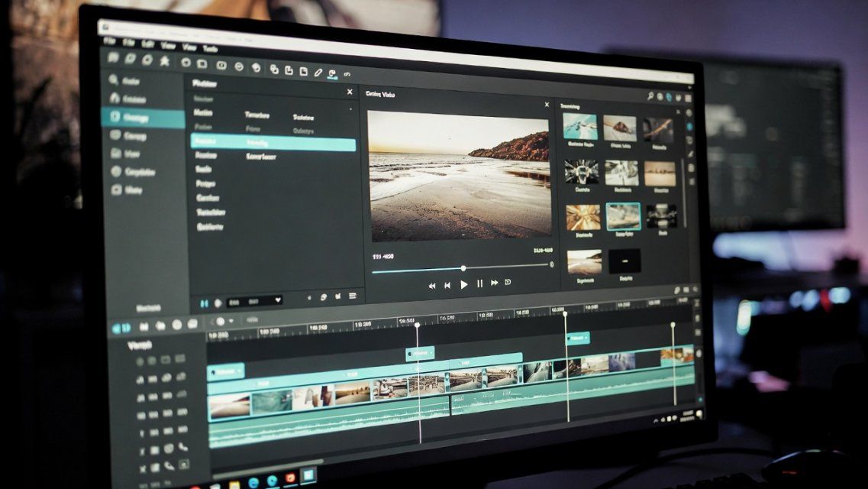This screenshot has height=489, width=868.
Task: Open the hamburger menu above the media library
Action: pos(687,98)
